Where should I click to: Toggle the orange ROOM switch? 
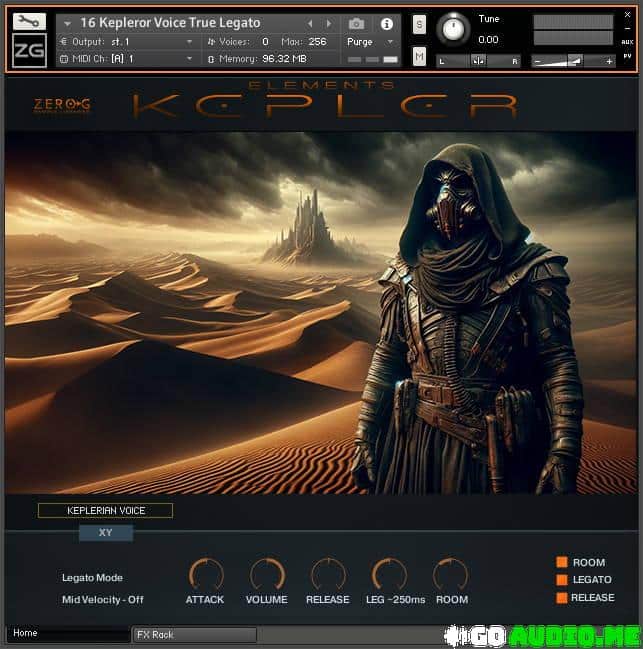click(561, 562)
